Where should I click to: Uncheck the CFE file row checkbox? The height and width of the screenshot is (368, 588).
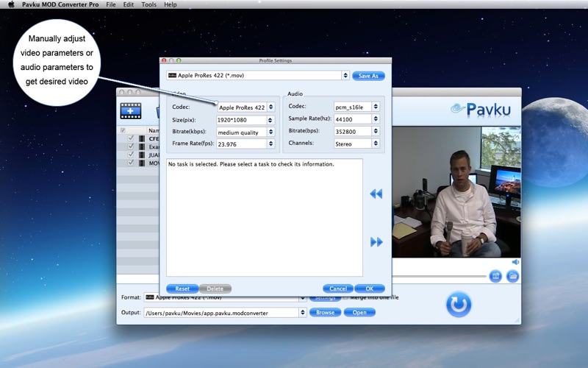coord(131,138)
